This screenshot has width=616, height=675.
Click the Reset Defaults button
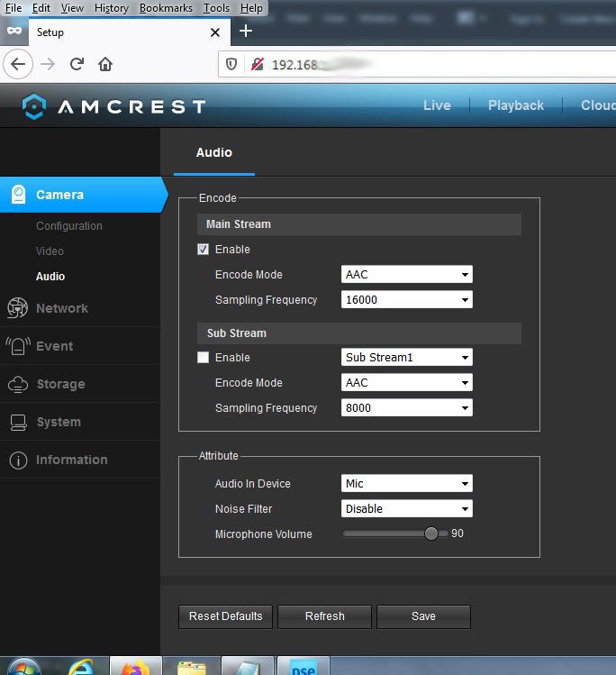point(225,616)
